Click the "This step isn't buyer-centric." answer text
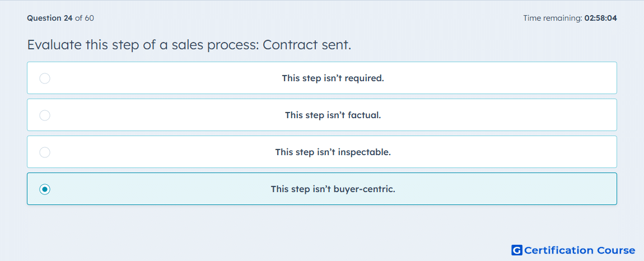This screenshot has width=644, height=261. click(x=333, y=189)
